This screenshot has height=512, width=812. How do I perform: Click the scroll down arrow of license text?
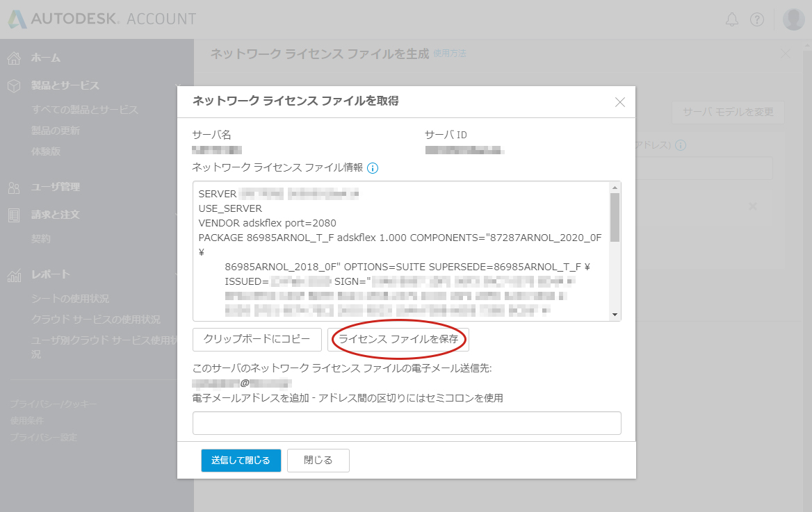click(615, 315)
